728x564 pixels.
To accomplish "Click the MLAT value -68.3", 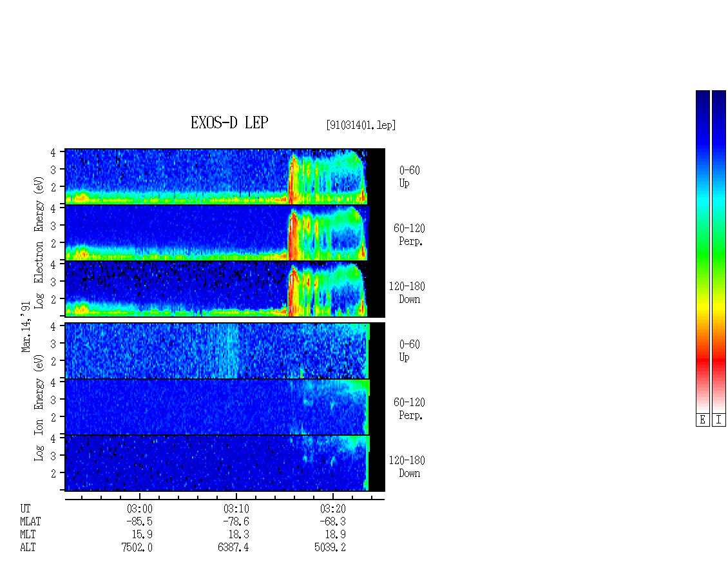I will (332, 521).
